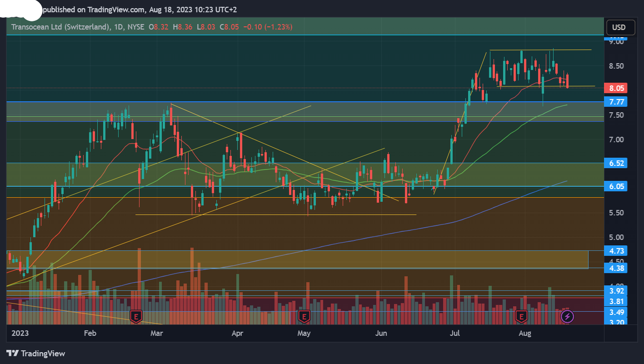Click the earnings E marker near March

tap(136, 316)
